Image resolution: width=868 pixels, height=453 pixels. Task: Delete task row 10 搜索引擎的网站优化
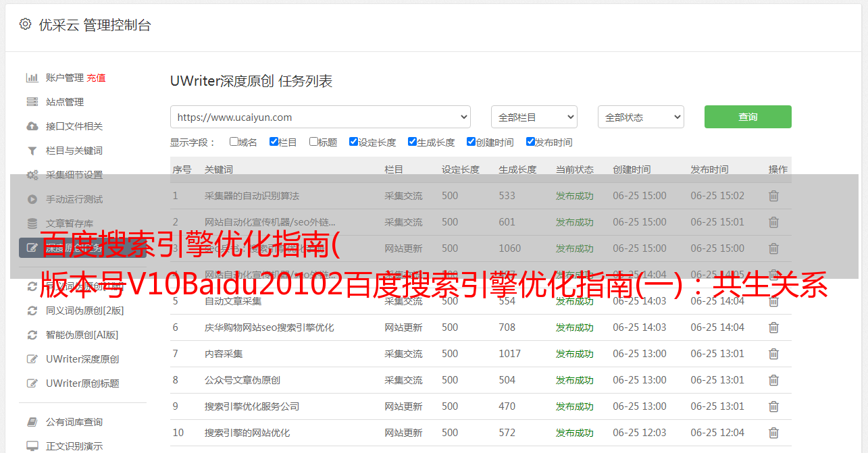coord(773,433)
